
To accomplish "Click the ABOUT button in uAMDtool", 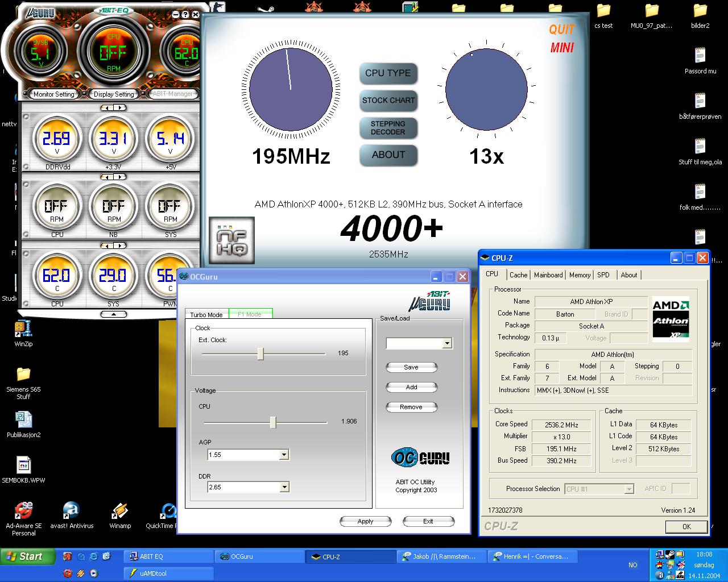I will 388,155.
